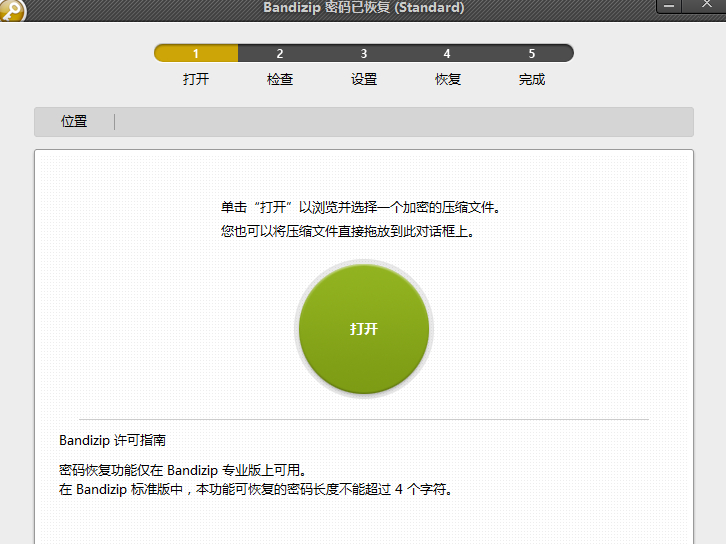Close the Bandizip password recovery window
Screen dimensions: 726x544
(706, 5)
